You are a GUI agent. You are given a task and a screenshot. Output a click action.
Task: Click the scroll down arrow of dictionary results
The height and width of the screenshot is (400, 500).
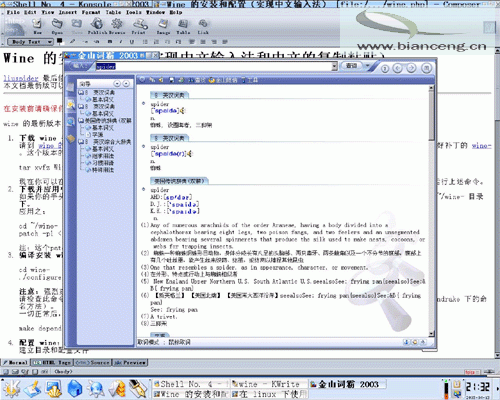click(x=431, y=333)
